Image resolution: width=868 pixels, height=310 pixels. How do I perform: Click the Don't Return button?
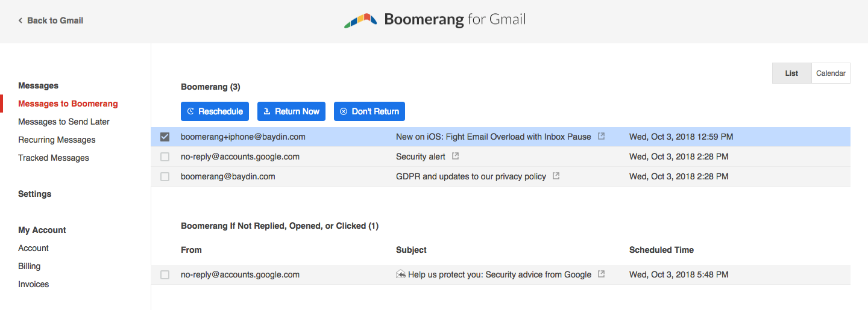(x=369, y=111)
